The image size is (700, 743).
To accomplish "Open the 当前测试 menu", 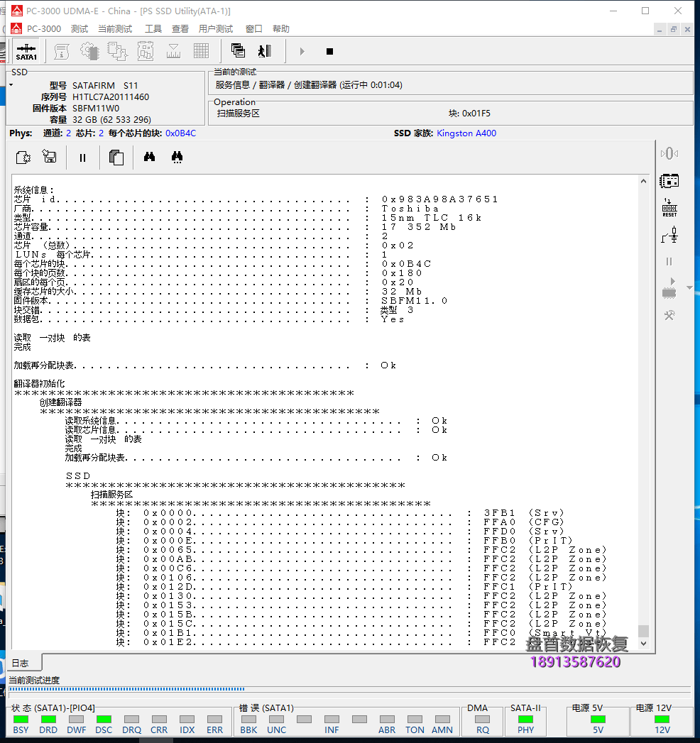I will pyautogui.click(x=115, y=29).
